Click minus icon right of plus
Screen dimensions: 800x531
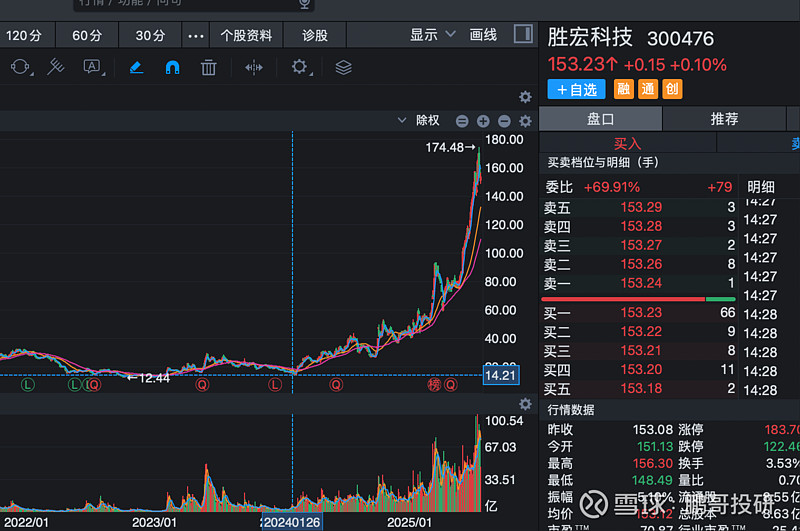pyautogui.click(x=504, y=121)
